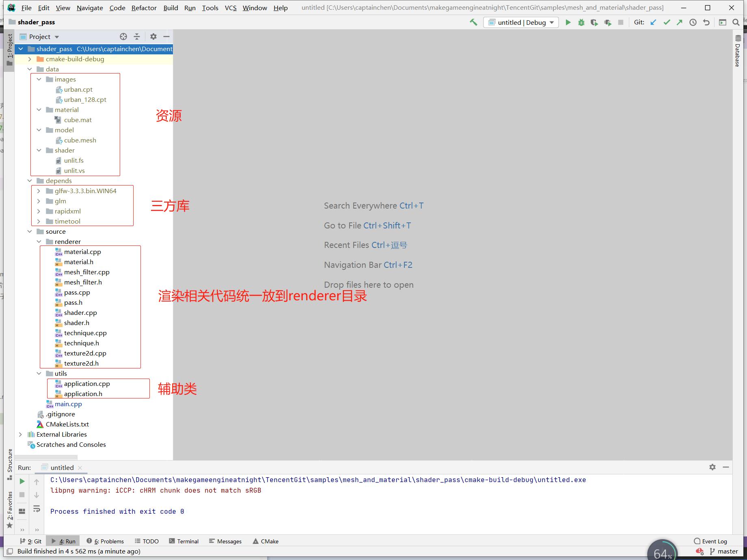
Task: Update project from Git
Action: pyautogui.click(x=653, y=22)
